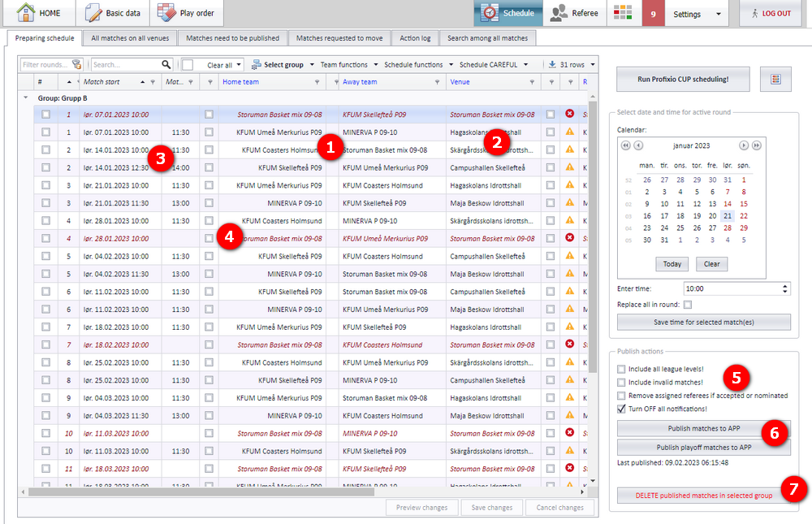
Task: Click Publish matches to APP button
Action: tap(703, 428)
